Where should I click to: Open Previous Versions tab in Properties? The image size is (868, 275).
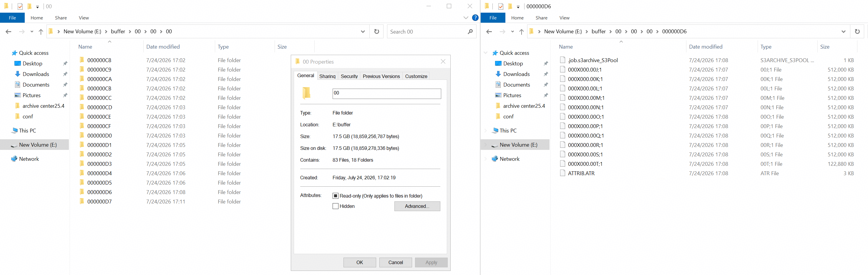(x=381, y=76)
